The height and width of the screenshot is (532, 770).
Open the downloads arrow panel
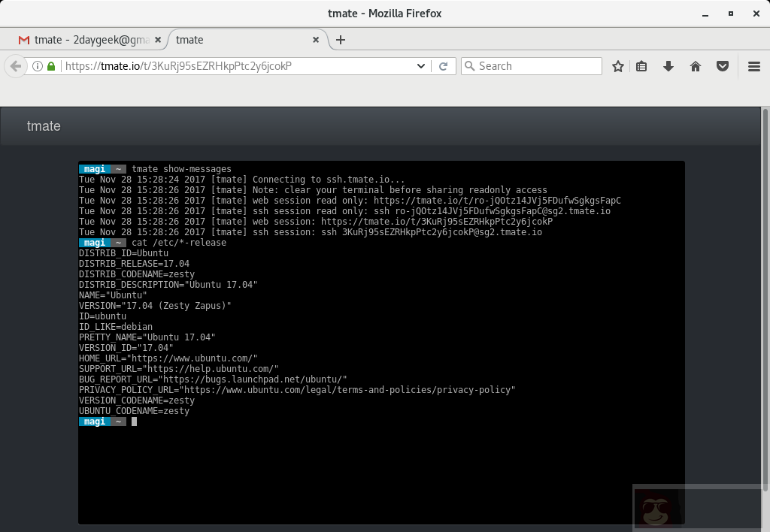click(668, 66)
